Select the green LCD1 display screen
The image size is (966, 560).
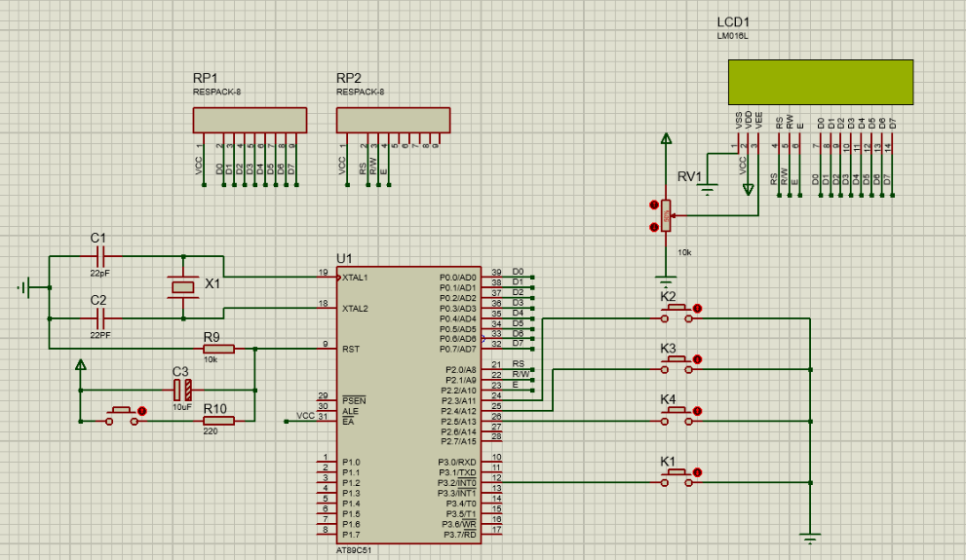pyautogui.click(x=821, y=83)
